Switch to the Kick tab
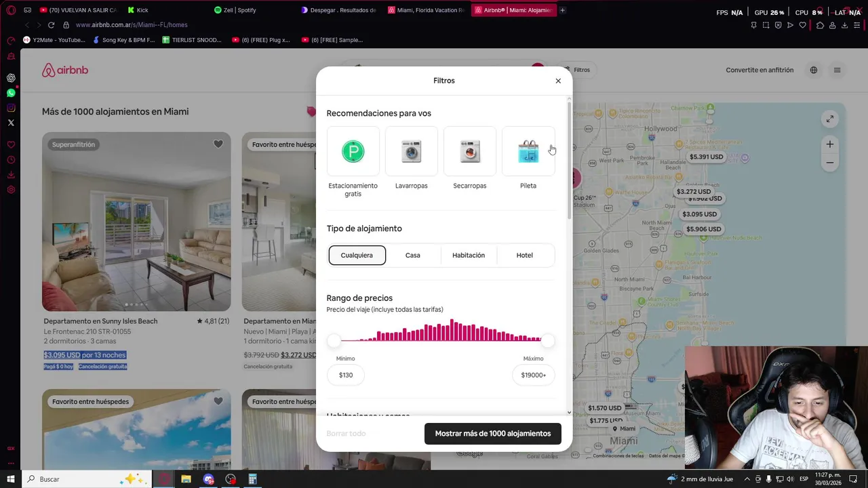The height and width of the screenshot is (488, 868). click(x=167, y=10)
